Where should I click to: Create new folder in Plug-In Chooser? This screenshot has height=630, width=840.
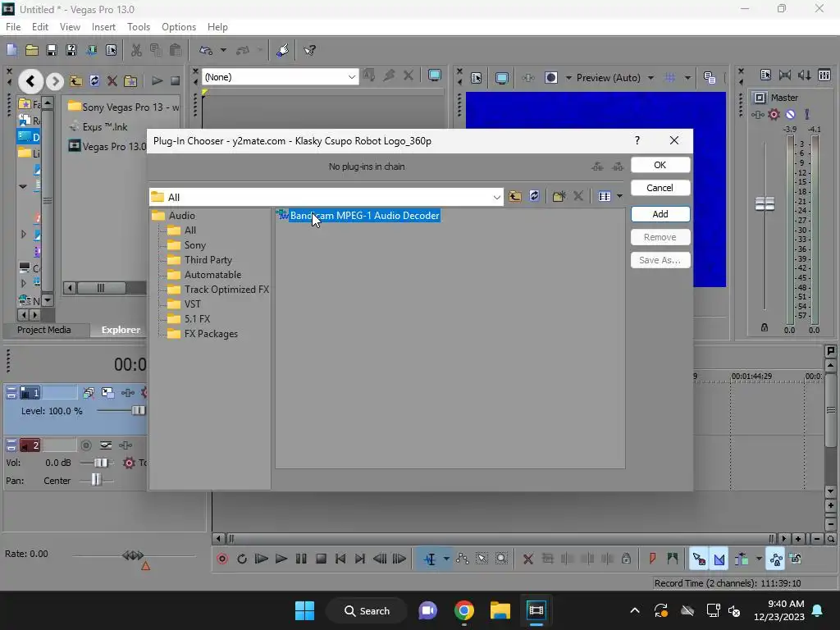[559, 196]
